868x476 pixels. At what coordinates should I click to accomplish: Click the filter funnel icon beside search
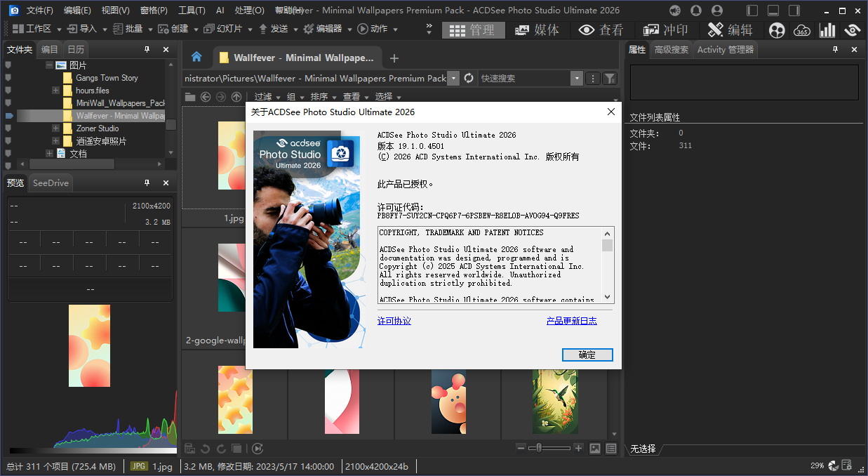click(610, 79)
